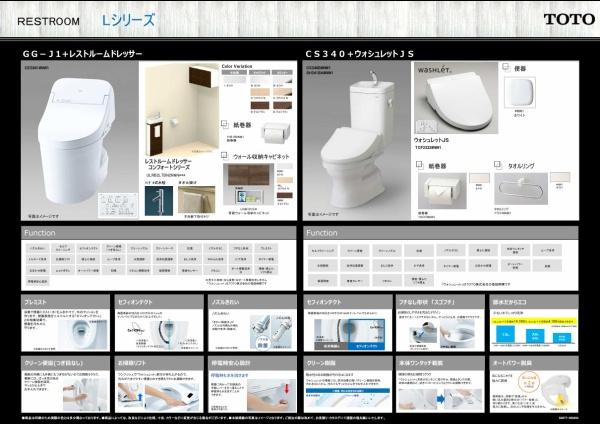The width and height of the screenshot is (600, 424).
Task: Tick the タオルリング checkbox
Action: tap(497, 165)
